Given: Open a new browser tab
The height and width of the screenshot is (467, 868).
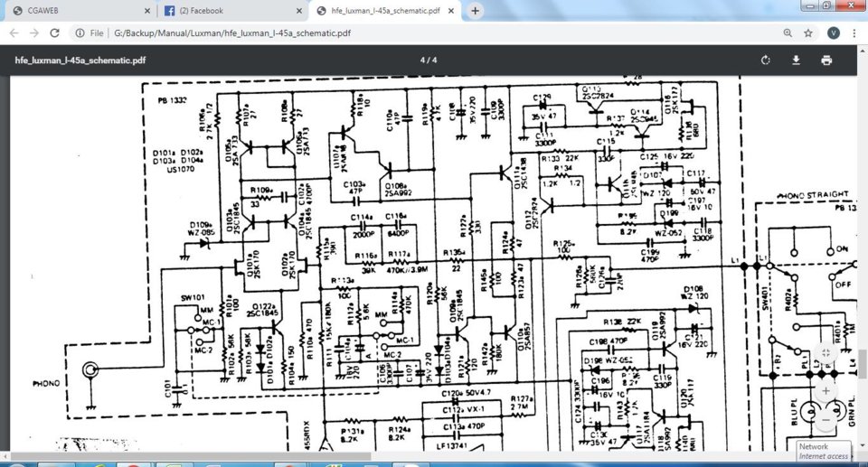Looking at the screenshot, I should pyautogui.click(x=475, y=11).
